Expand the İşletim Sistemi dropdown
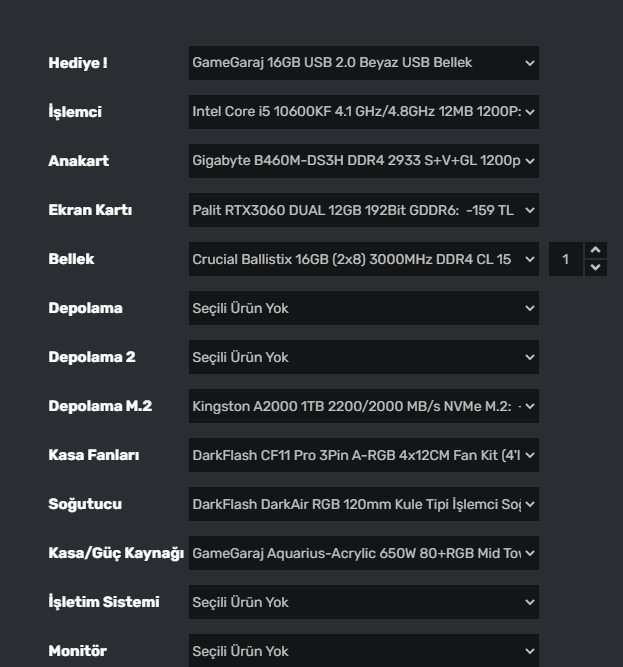The image size is (623, 667). (x=363, y=602)
